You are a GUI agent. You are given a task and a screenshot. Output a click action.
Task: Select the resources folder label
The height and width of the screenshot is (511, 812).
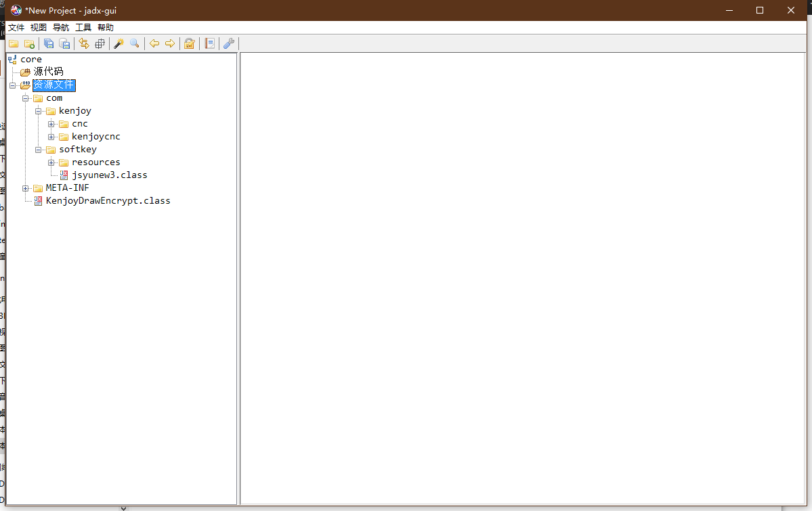point(96,162)
